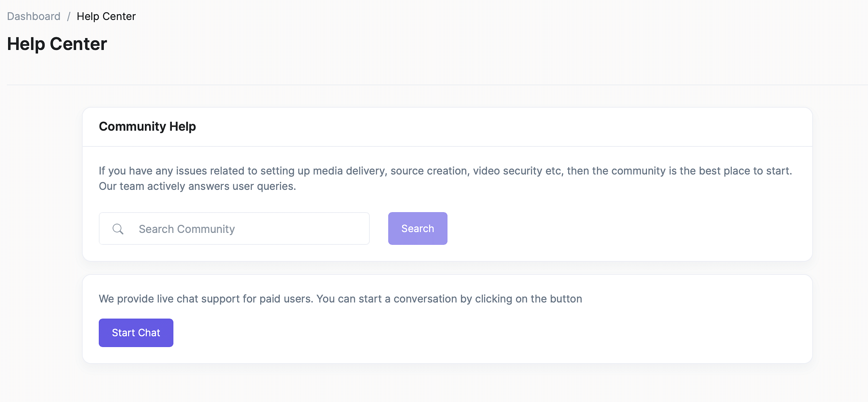
Task: Click the Search button
Action: [x=417, y=229]
